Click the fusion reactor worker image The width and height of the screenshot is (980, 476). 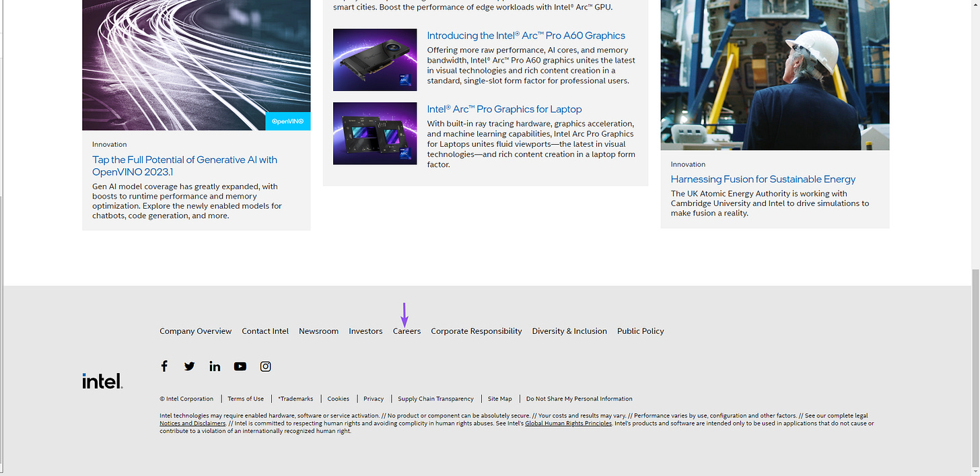[775, 75]
